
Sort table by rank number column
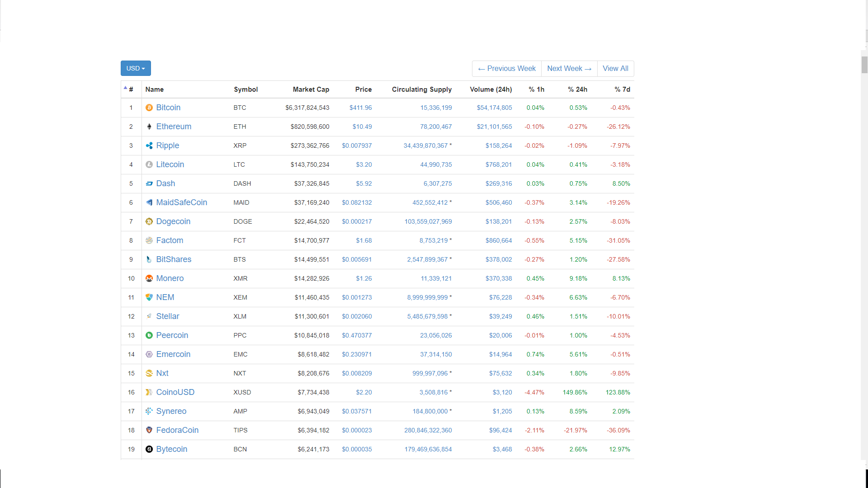click(x=131, y=89)
